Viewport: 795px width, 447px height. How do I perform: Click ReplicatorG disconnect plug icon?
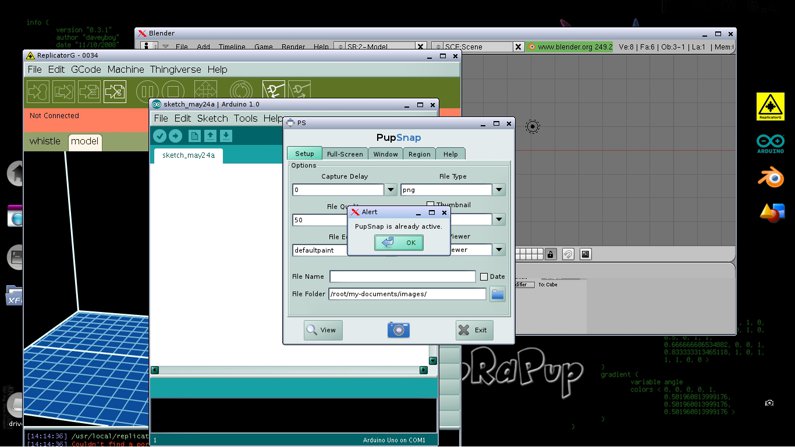pyautogui.click(x=299, y=91)
